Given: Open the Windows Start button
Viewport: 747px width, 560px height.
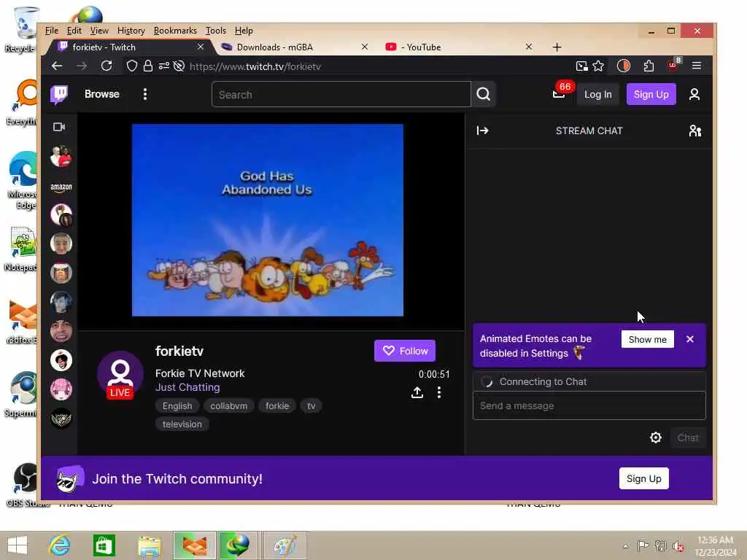Looking at the screenshot, I should coord(18,545).
